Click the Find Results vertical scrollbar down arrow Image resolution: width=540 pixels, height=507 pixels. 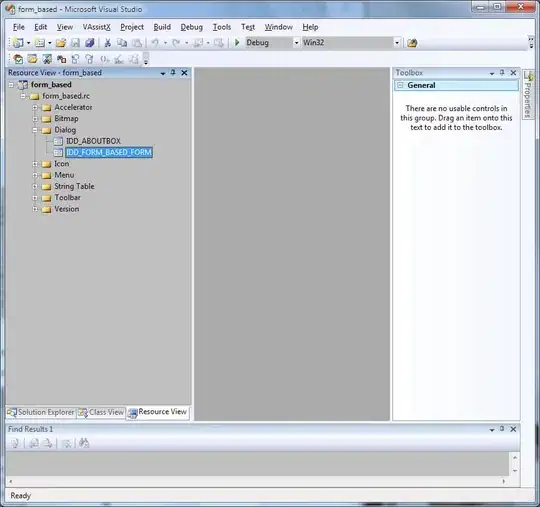coord(515,470)
